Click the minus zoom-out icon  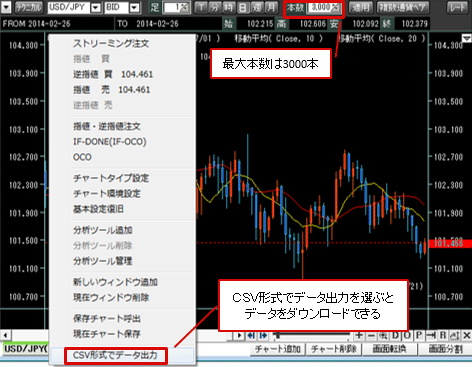tap(371, 335)
